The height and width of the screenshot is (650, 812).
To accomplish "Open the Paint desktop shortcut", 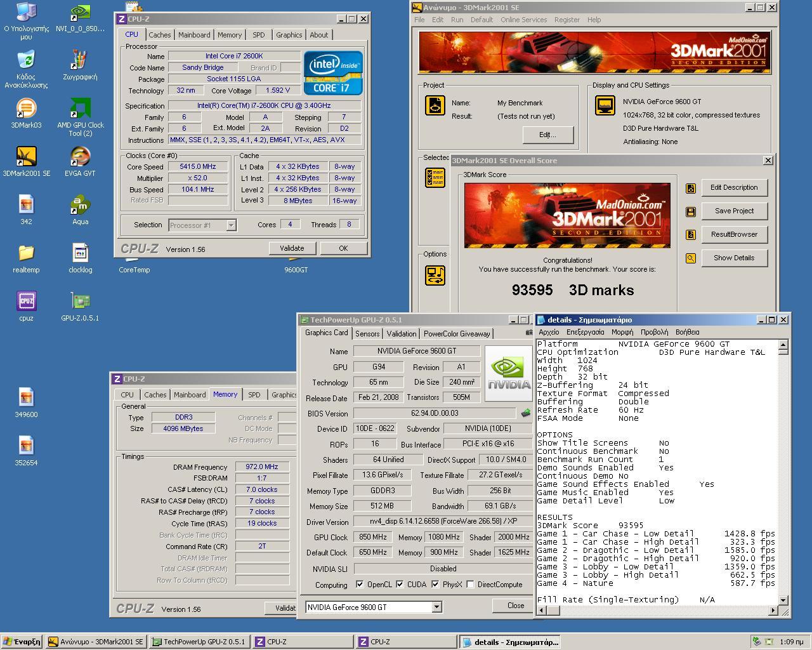I will coord(80,60).
